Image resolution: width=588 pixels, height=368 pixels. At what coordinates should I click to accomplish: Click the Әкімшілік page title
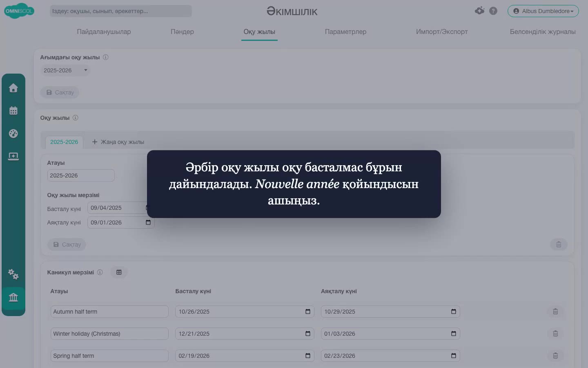click(x=292, y=11)
